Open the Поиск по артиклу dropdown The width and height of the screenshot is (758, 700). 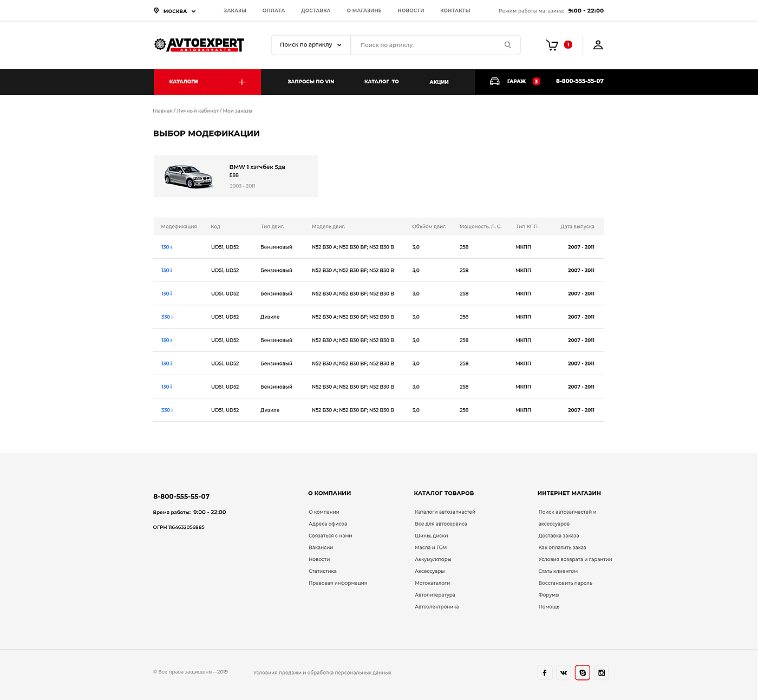click(311, 45)
